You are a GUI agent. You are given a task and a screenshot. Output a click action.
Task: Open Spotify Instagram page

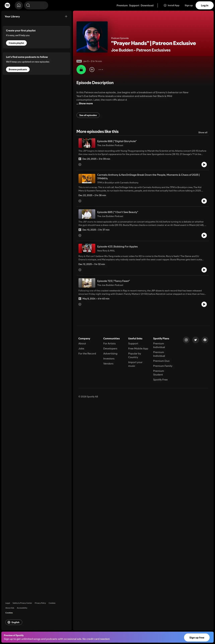click(186, 340)
